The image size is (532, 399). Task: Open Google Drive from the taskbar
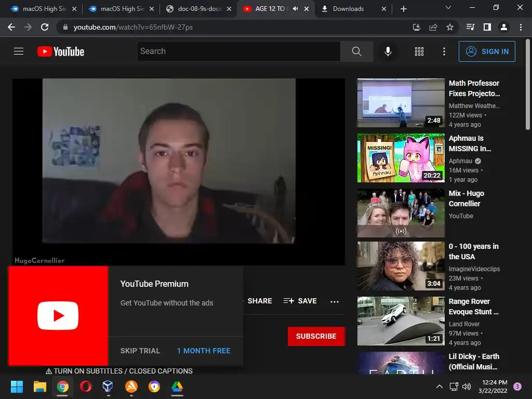pos(177,387)
